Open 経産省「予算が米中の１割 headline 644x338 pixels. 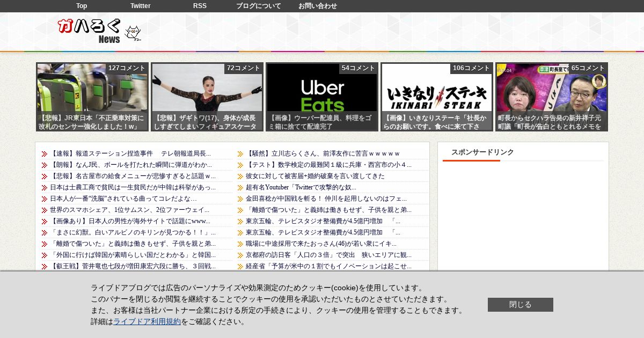pyautogui.click(x=328, y=266)
